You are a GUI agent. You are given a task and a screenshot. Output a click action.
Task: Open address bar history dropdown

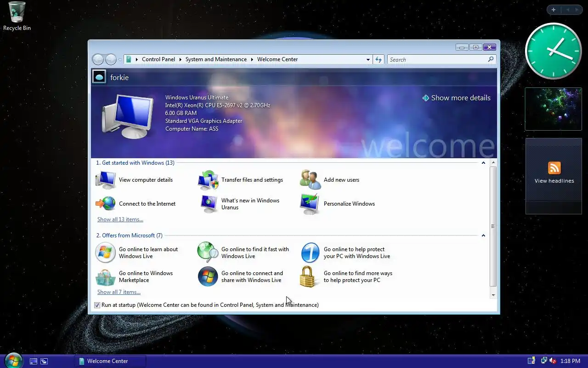click(368, 59)
